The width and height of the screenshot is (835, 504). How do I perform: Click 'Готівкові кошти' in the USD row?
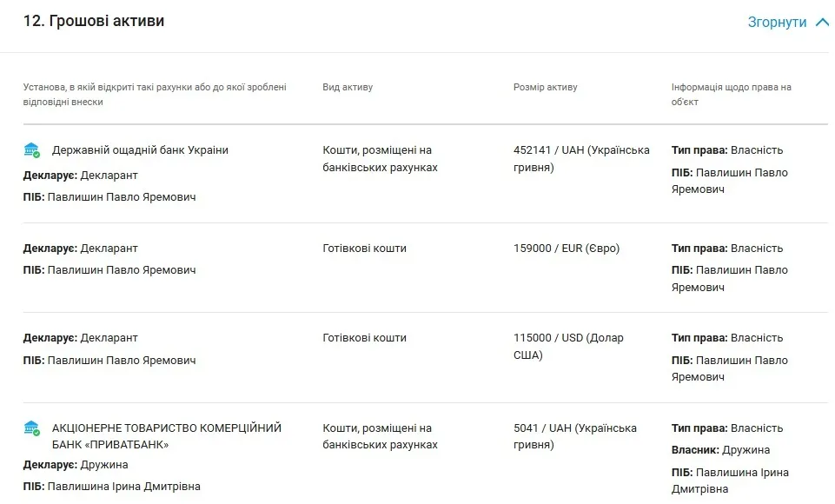(x=364, y=338)
